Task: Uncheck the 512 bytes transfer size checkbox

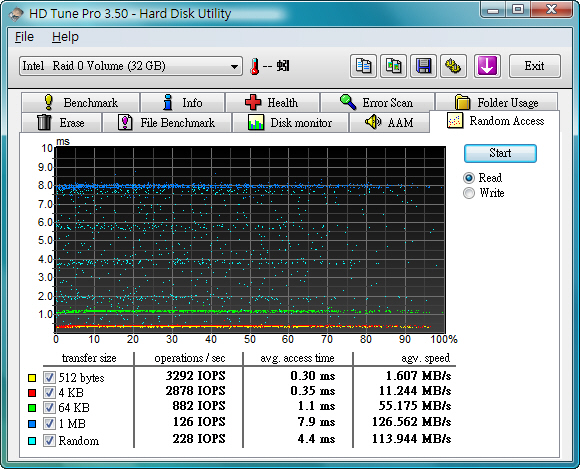Action: 49,378
